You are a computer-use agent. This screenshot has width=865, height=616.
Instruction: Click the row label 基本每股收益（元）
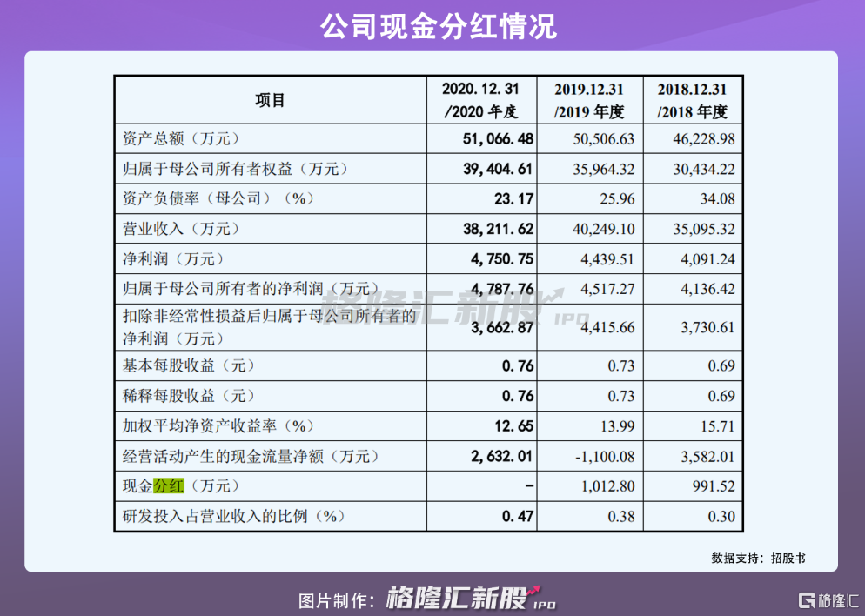click(x=189, y=365)
